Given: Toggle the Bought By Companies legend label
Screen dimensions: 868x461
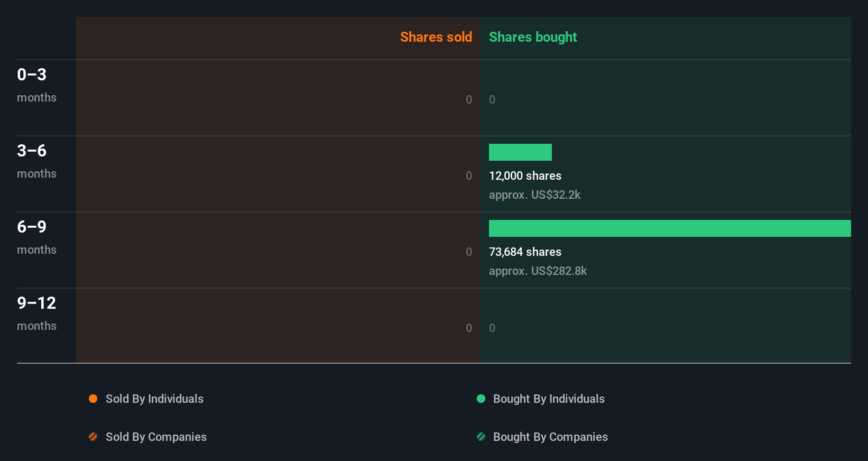Looking at the screenshot, I should (x=550, y=437).
